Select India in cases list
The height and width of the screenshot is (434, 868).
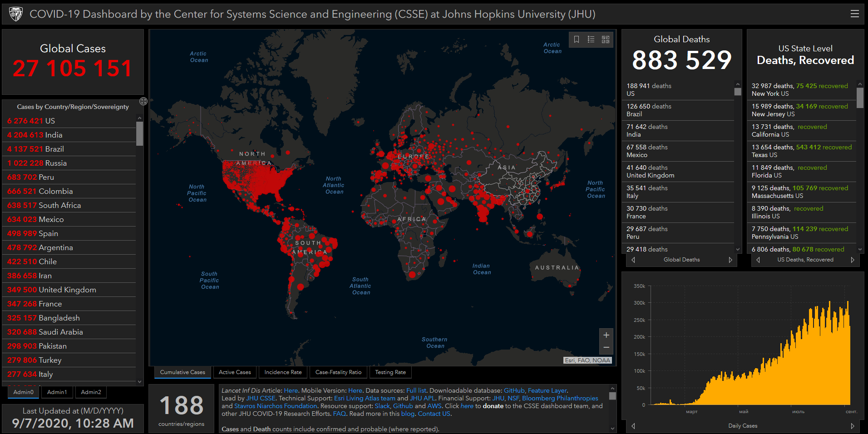click(69, 135)
